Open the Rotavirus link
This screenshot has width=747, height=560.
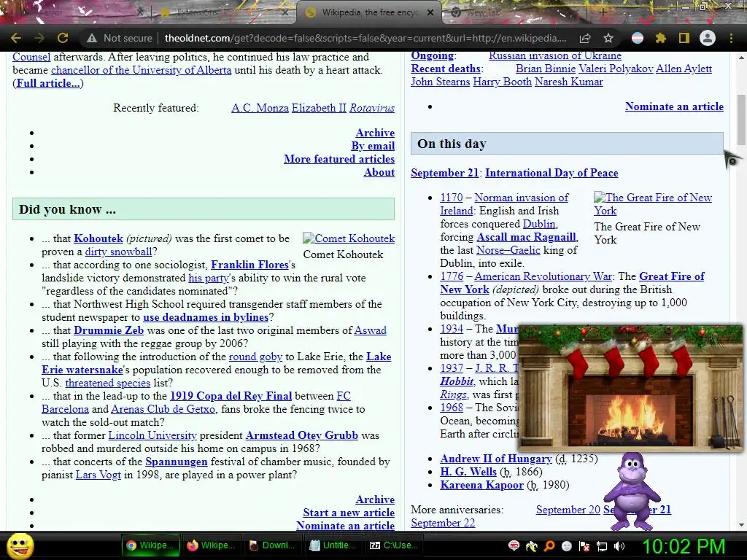click(372, 108)
